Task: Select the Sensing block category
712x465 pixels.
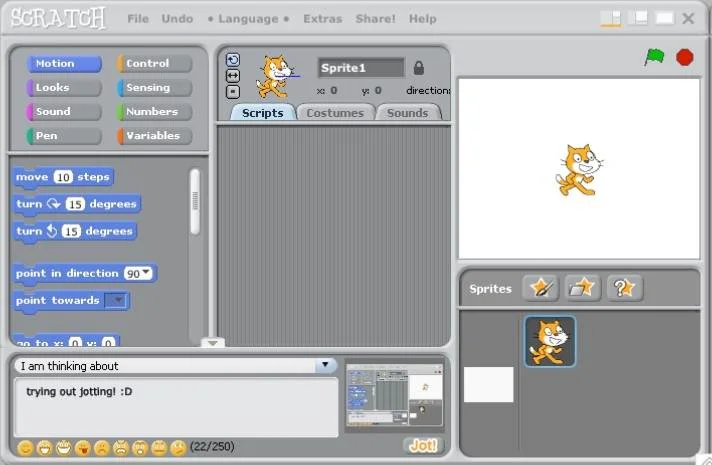Action: pos(154,88)
